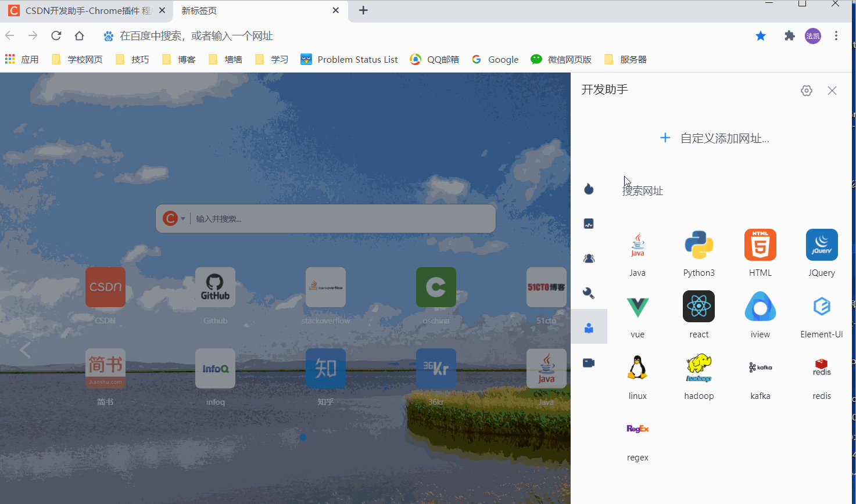Bookmark this page with the star
This screenshot has height=504, width=856.
click(760, 36)
